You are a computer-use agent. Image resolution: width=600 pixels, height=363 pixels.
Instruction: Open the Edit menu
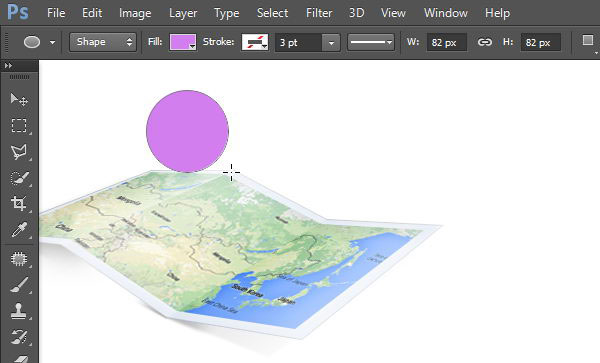[x=92, y=13]
